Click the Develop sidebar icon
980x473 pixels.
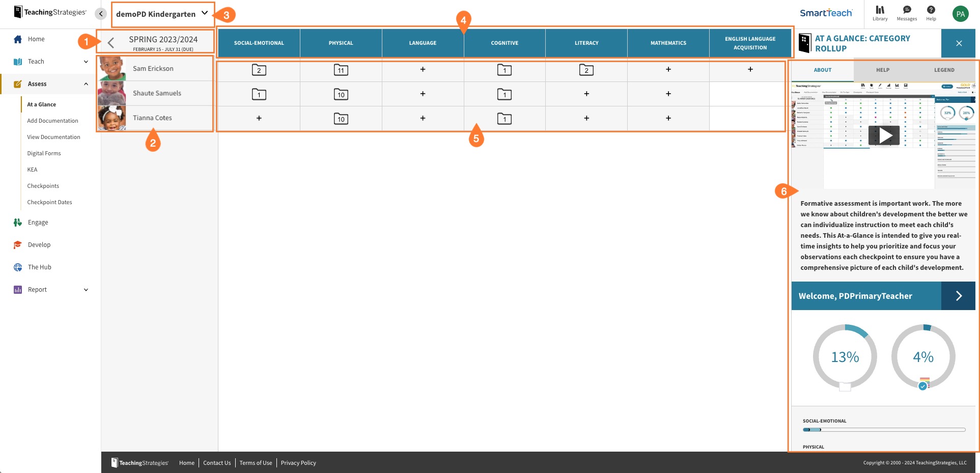pos(17,244)
